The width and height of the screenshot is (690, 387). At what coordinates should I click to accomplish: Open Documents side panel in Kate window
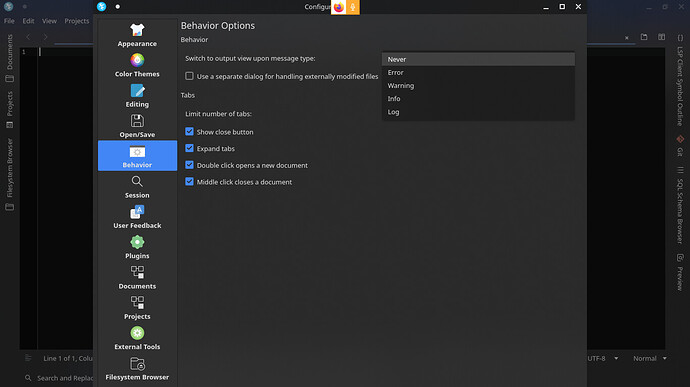10,58
